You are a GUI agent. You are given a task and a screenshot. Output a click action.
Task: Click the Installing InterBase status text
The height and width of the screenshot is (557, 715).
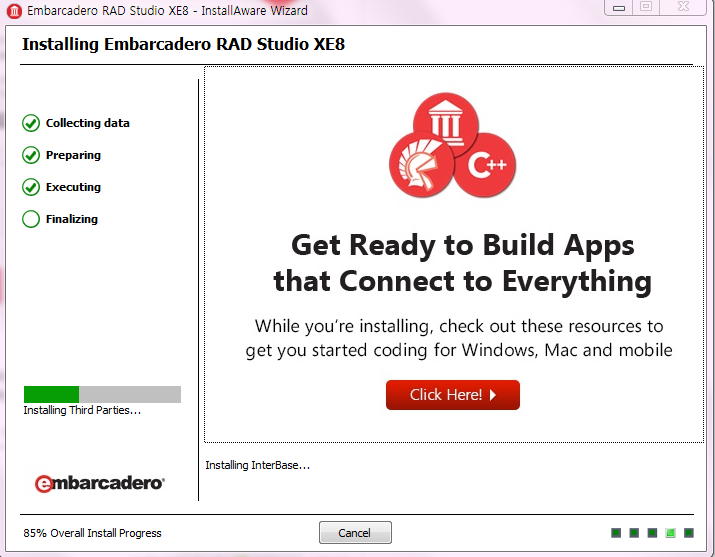(258, 465)
